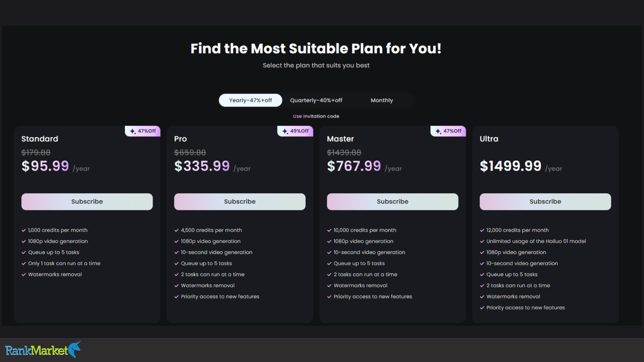This screenshot has height=362, width=644.
Task: Subscribe to the Master plan
Action: coord(392,202)
